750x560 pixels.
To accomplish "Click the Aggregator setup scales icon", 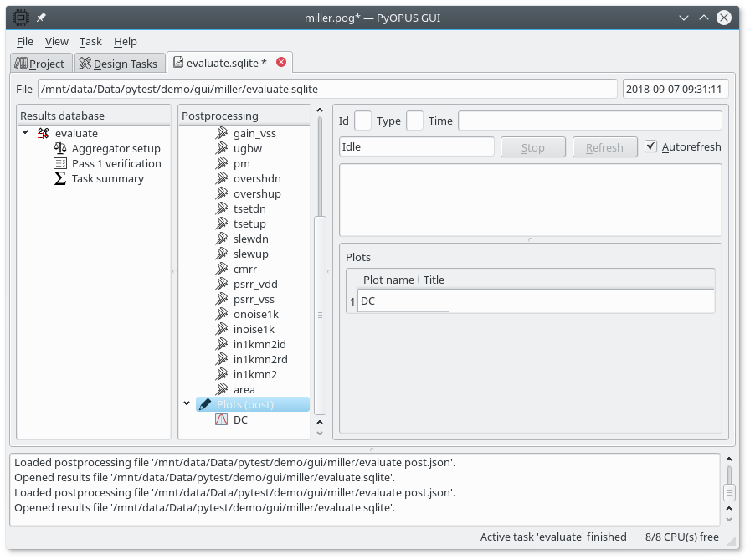I will click(x=60, y=148).
